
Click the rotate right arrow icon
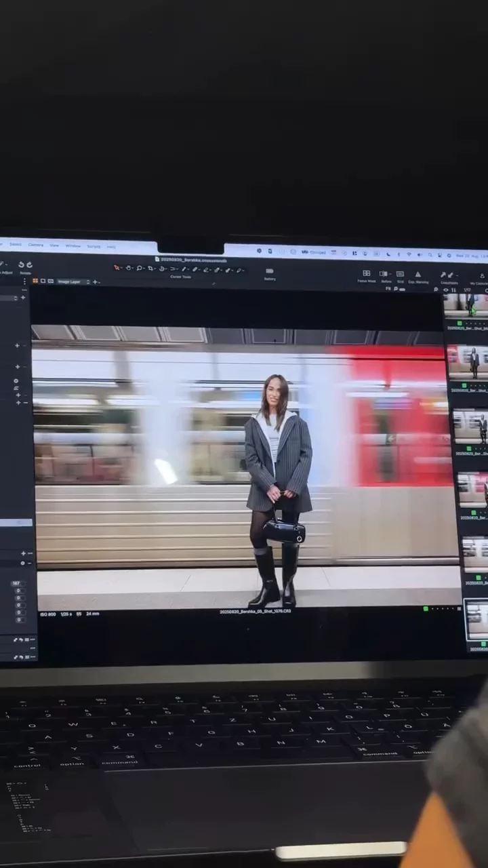click(30, 264)
